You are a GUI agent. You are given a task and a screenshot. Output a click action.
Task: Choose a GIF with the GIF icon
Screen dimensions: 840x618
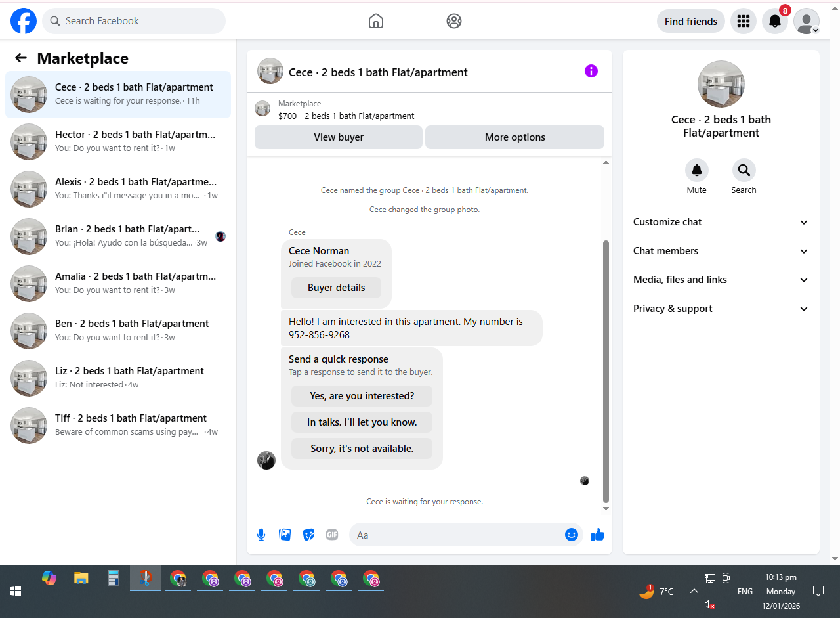(332, 535)
